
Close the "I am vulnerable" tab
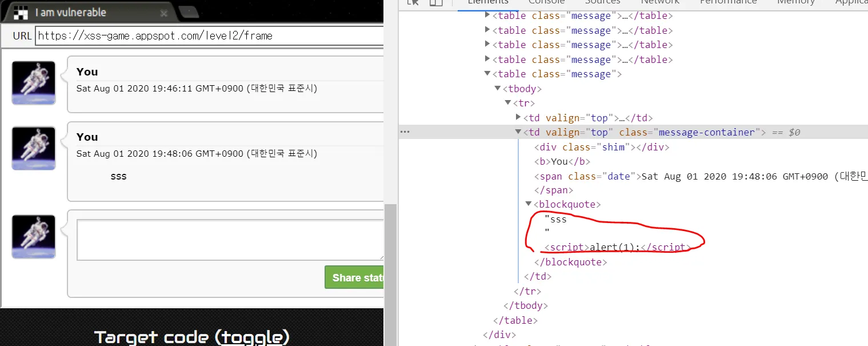point(164,13)
